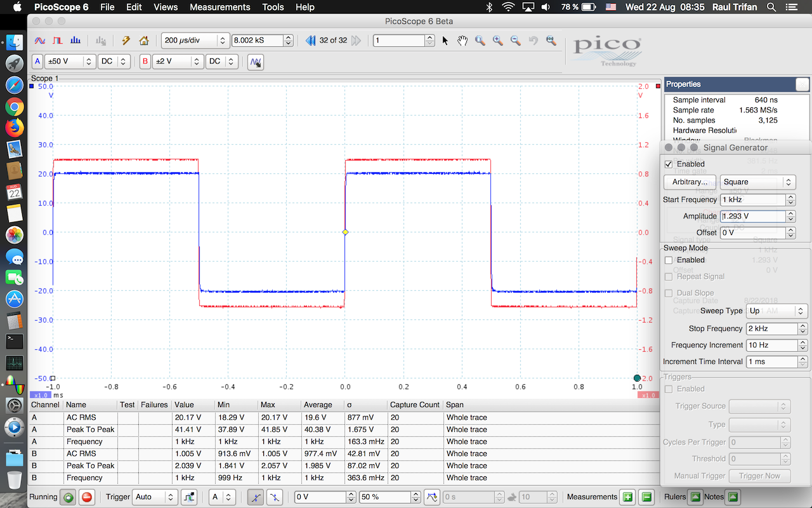
Task: Stop capturing with red Stop button
Action: point(86,497)
